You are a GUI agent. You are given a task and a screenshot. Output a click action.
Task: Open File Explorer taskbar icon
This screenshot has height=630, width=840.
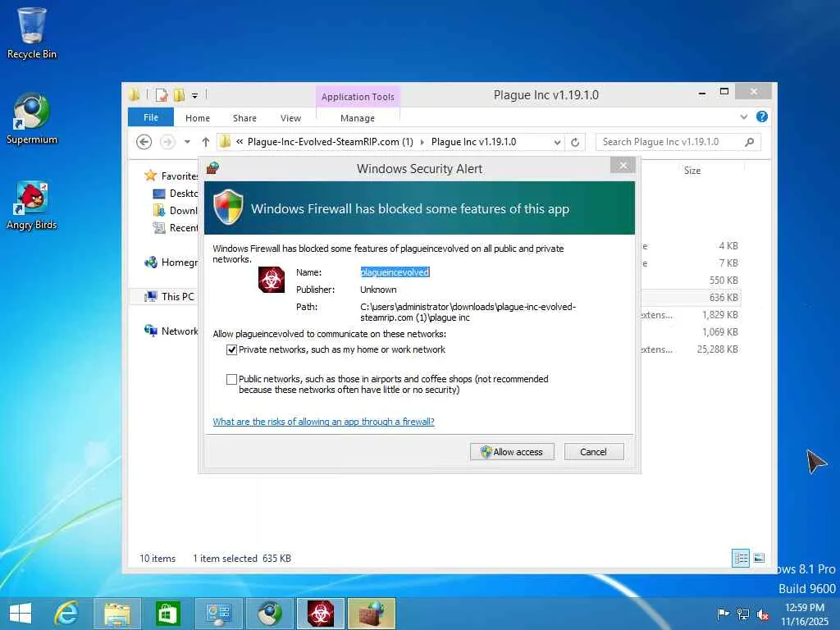pyautogui.click(x=117, y=614)
